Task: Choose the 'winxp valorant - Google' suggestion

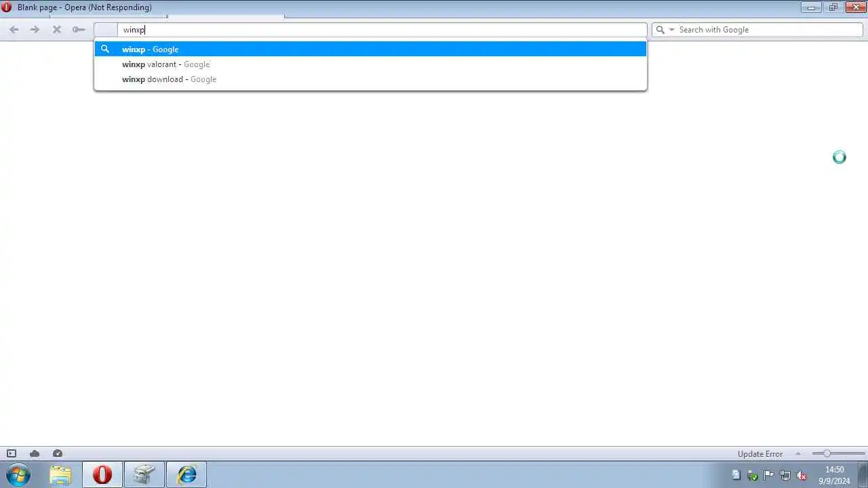Action: (x=370, y=64)
